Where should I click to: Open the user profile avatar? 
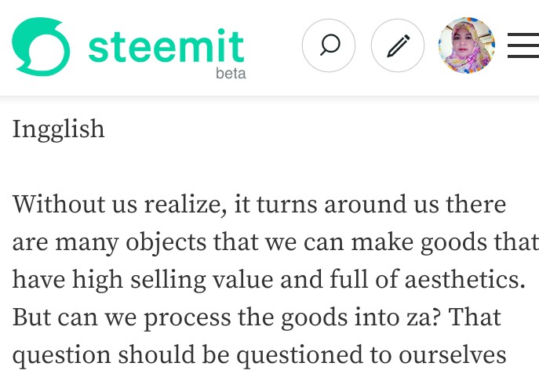(x=466, y=45)
